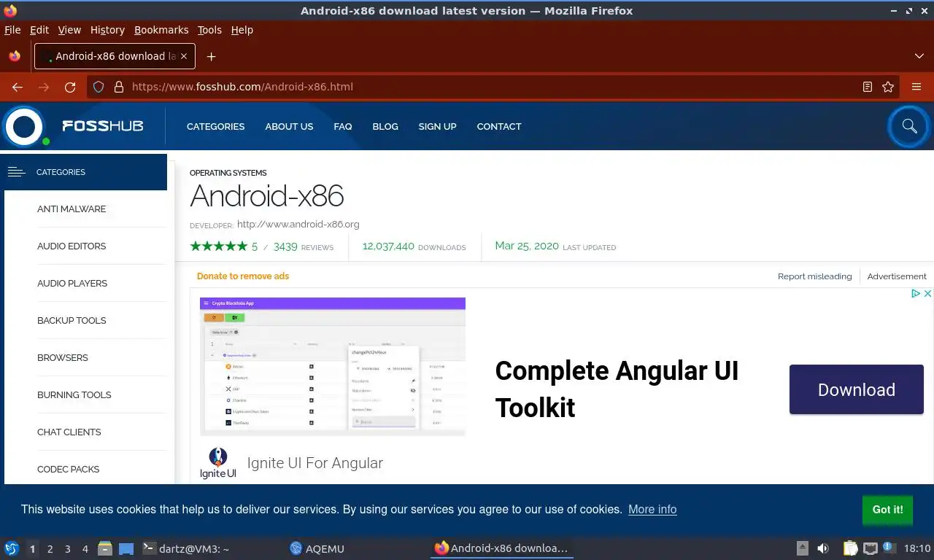Click the volume speaker tray icon
This screenshot has width=934, height=560.
coord(823,548)
